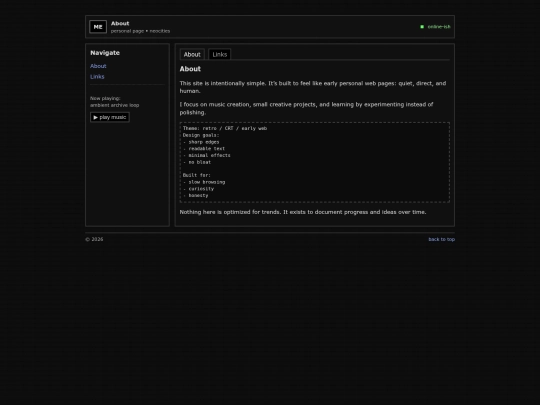Jump using the back to top link
The height and width of the screenshot is (405, 540).
(x=442, y=239)
